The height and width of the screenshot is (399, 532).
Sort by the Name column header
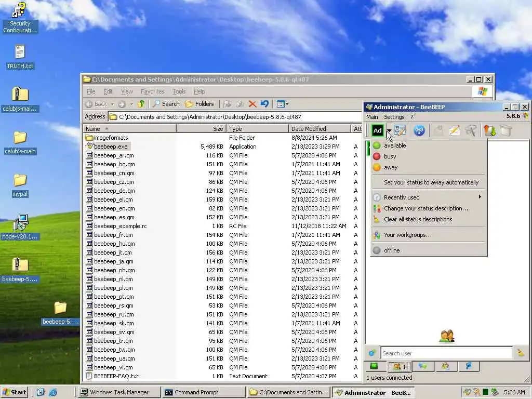(x=129, y=129)
